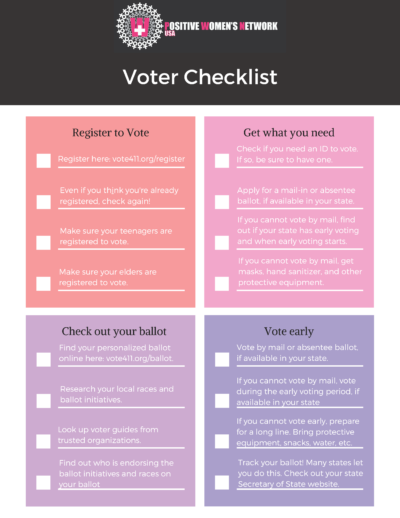Viewport: 400px width, 518px height.
Task: Check the personalized ballot online box
Action: (44, 359)
